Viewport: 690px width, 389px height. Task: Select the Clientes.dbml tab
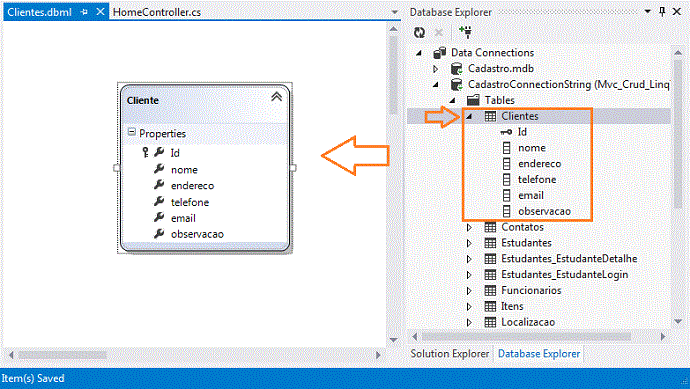[x=39, y=12]
